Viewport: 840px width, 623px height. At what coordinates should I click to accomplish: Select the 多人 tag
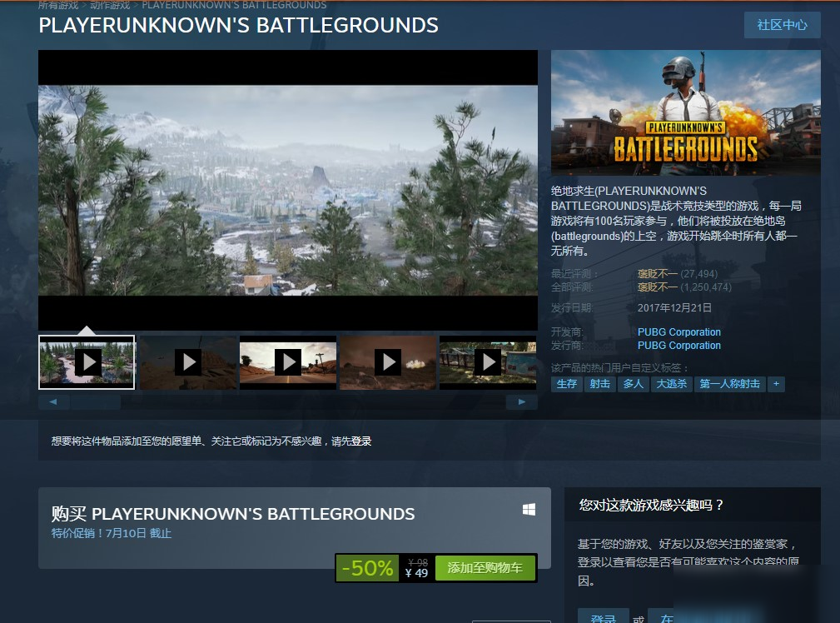(x=633, y=384)
